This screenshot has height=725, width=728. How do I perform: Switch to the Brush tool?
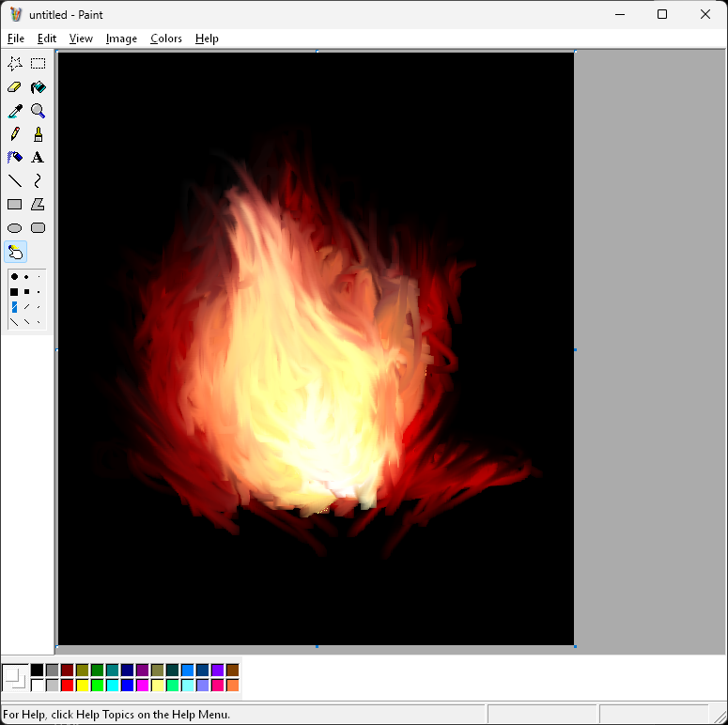click(x=39, y=134)
